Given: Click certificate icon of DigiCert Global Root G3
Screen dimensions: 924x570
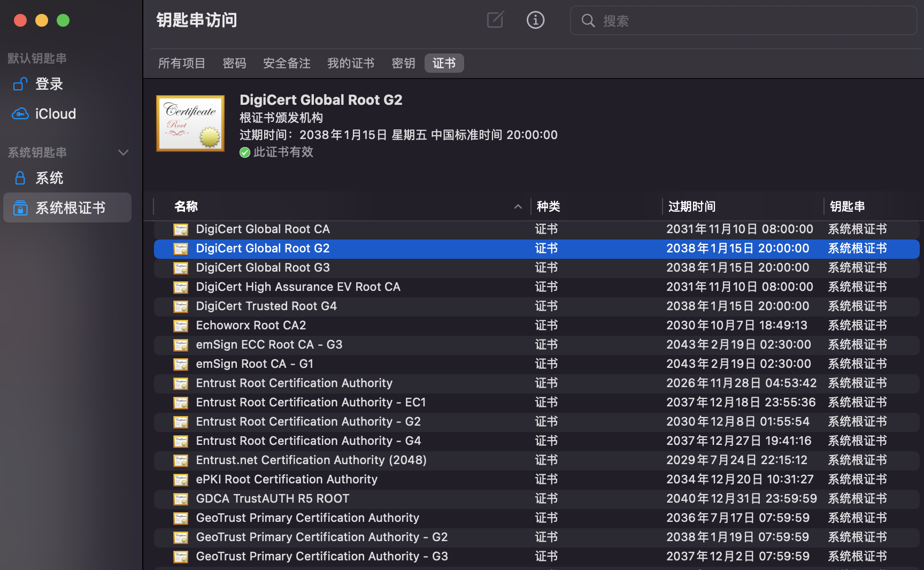Looking at the screenshot, I should [x=181, y=268].
